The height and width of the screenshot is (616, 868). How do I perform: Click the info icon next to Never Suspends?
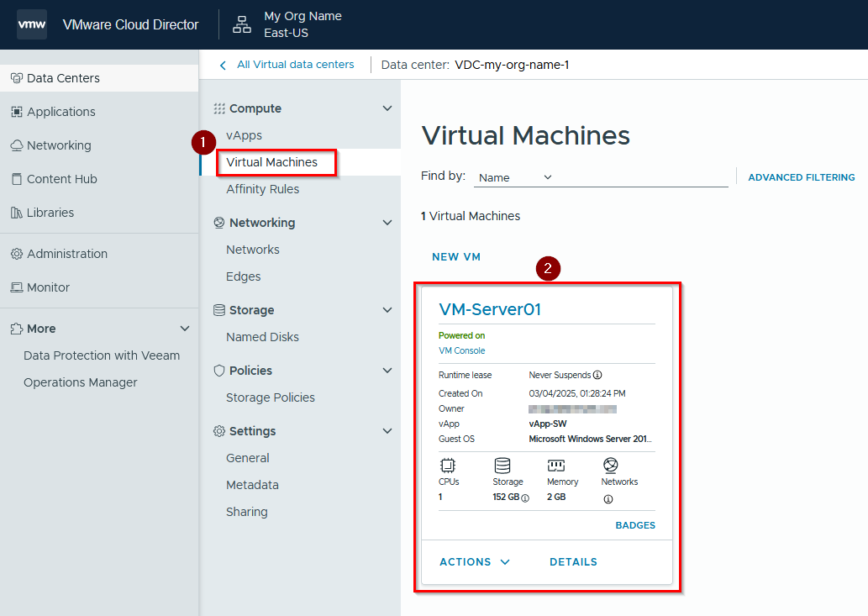click(x=597, y=375)
